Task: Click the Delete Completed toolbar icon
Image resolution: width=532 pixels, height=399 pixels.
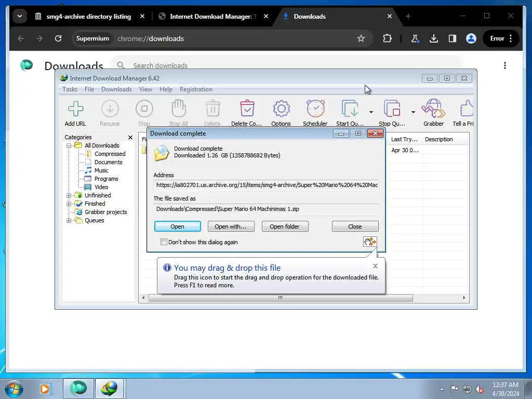Action: (x=247, y=109)
